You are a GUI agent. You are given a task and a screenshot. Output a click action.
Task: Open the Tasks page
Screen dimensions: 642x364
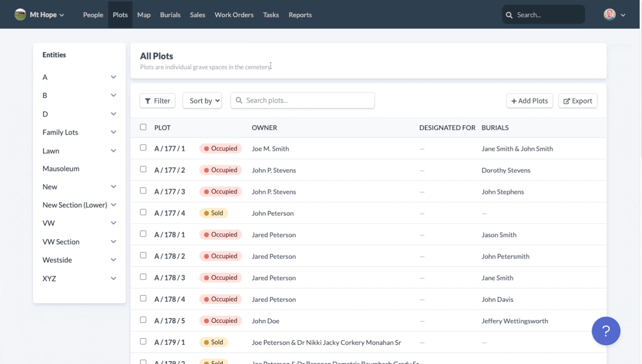click(x=271, y=15)
